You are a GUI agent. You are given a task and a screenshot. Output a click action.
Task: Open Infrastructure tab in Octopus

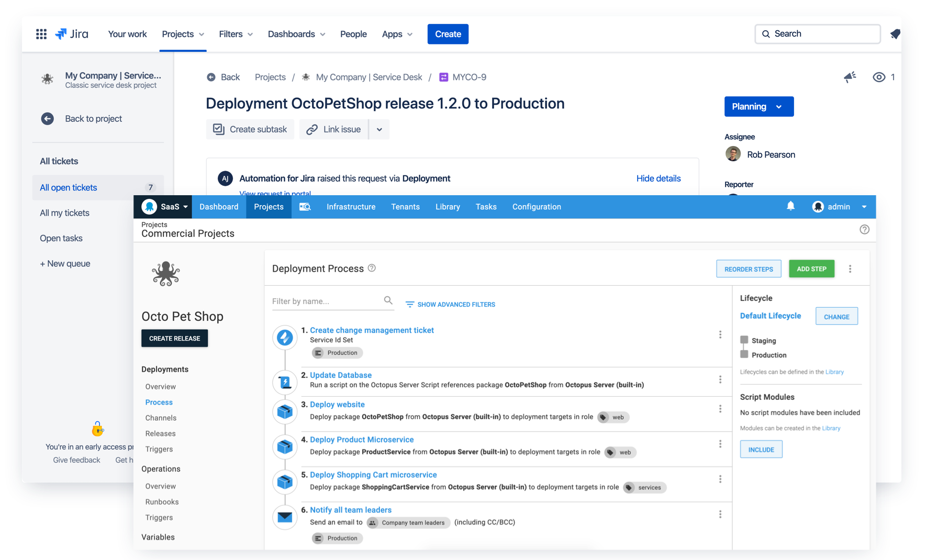pyautogui.click(x=351, y=207)
